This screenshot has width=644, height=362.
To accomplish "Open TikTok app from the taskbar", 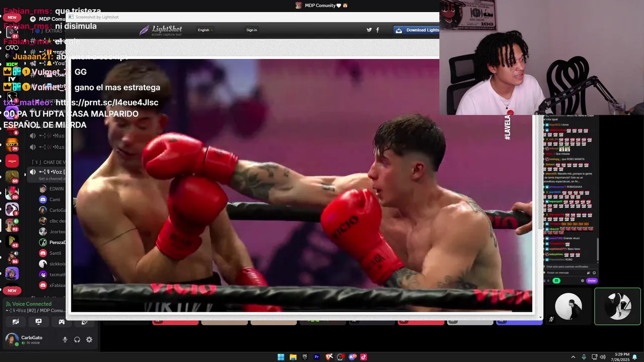I will (364, 357).
